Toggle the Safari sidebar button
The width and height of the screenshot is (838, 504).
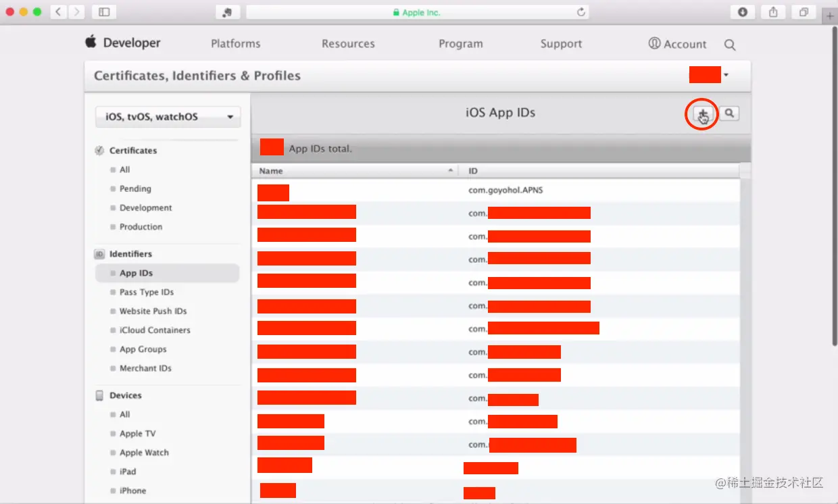coord(103,12)
